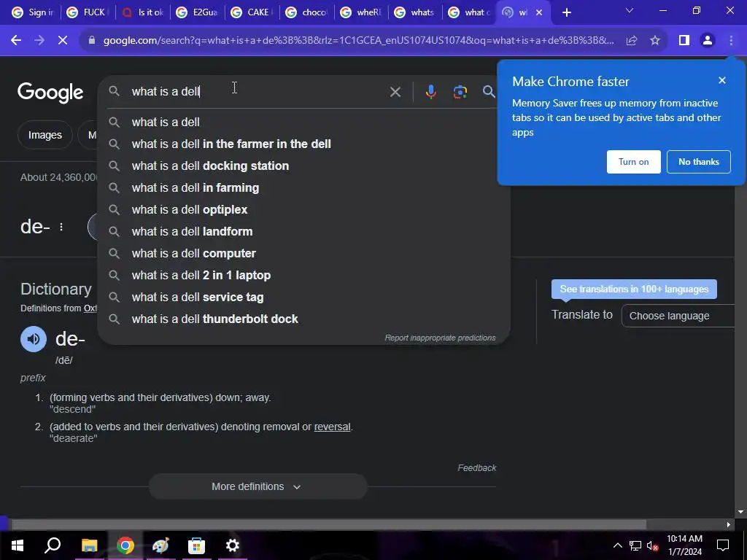Choose 'what is a dell docking station'
Image resolution: width=747 pixels, height=560 pixels.
coord(303,166)
